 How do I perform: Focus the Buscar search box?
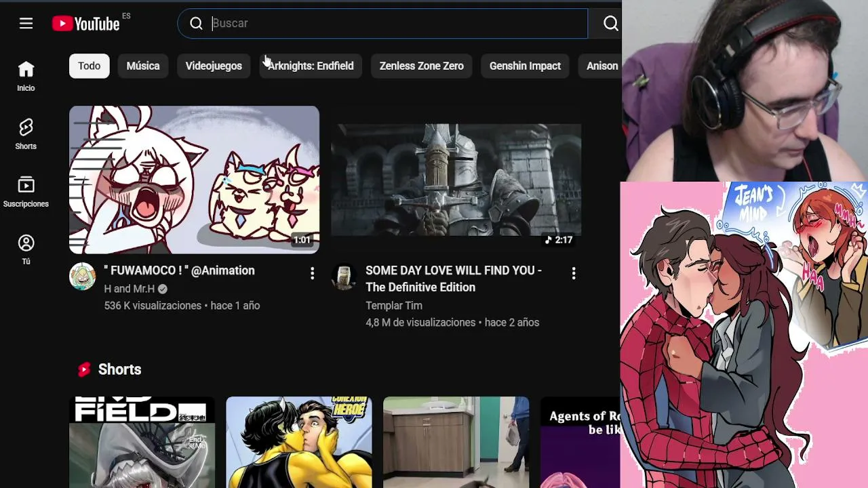(382, 24)
